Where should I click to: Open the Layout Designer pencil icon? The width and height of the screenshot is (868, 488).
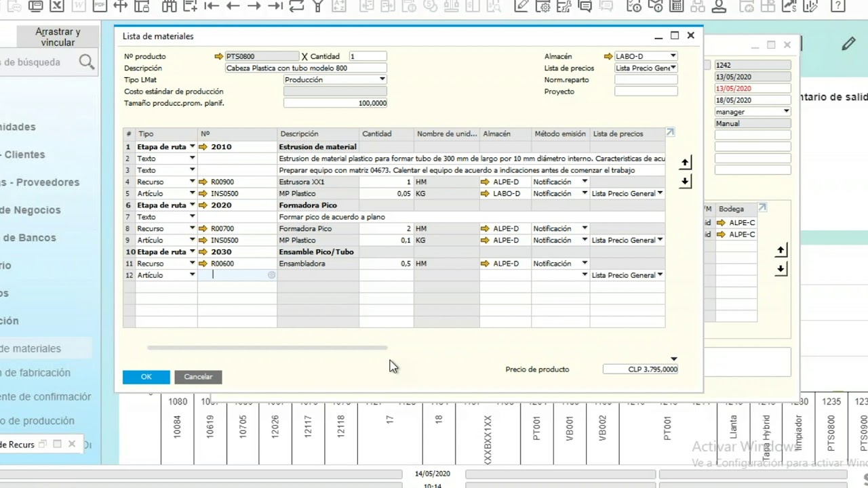(x=521, y=6)
